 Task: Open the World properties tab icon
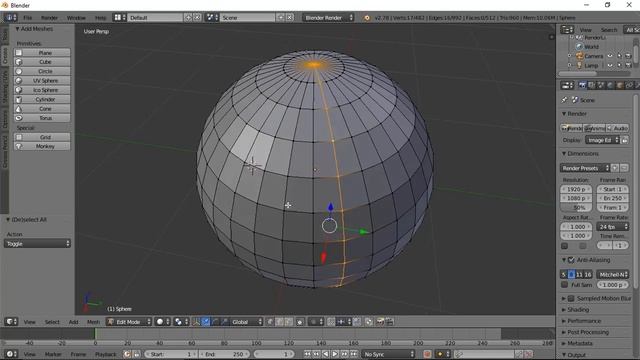tap(610, 85)
